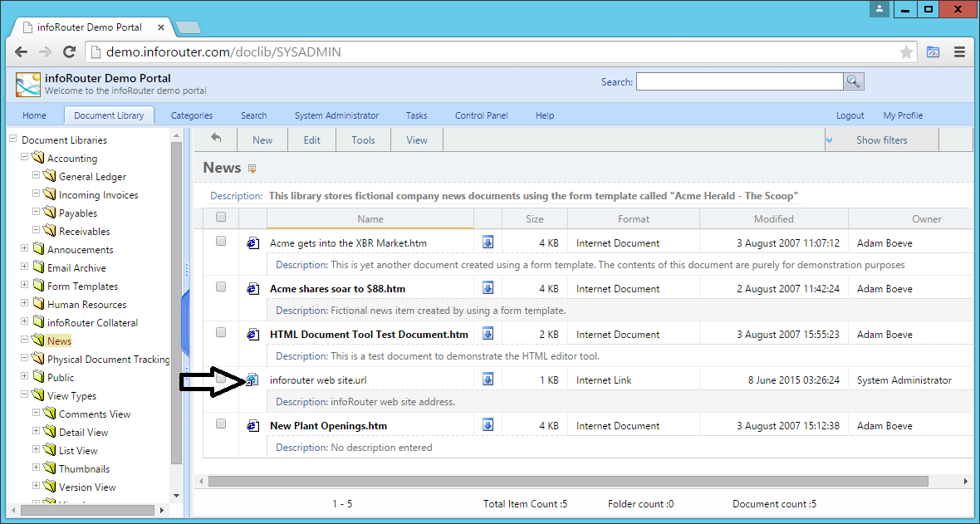Screen dimensions: 980x524
Task: Click the folder tree vertical scrollbar
Action: click(x=176, y=303)
